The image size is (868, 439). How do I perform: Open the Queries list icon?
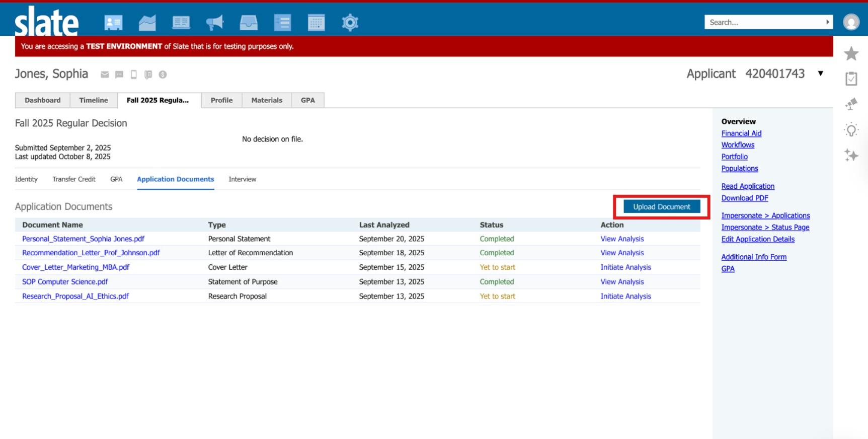(x=282, y=23)
